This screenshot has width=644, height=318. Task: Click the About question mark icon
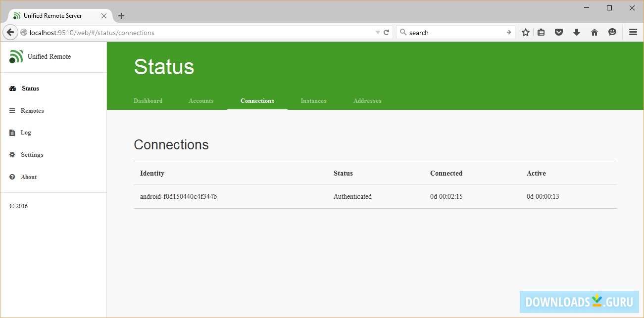tap(12, 177)
